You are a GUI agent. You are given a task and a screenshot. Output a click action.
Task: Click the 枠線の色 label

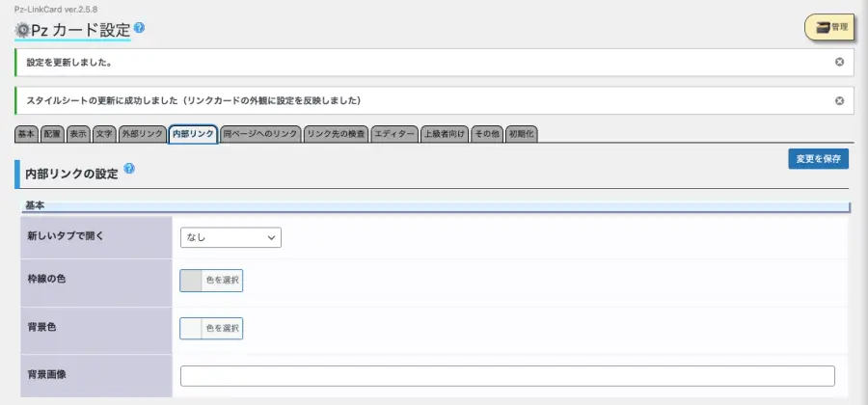click(x=46, y=280)
